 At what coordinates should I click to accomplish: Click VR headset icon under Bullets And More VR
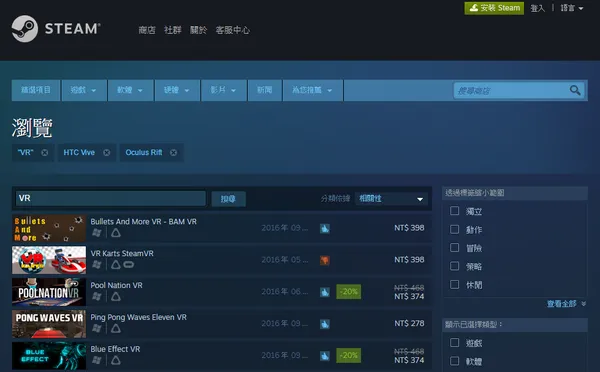pos(116,233)
